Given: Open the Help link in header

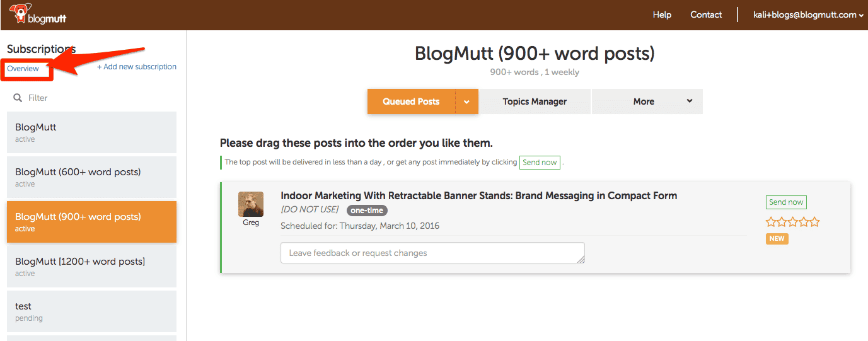Looking at the screenshot, I should point(662,14).
